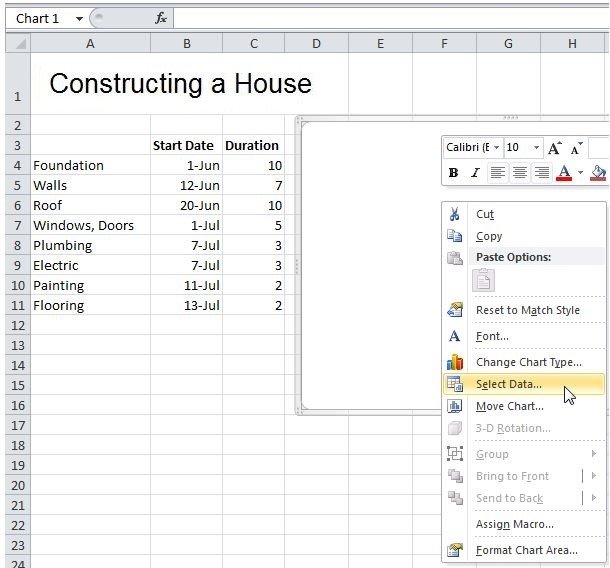Viewport: 610px width, 568px height.
Task: Click the Font letter A icon
Action: coord(454,336)
